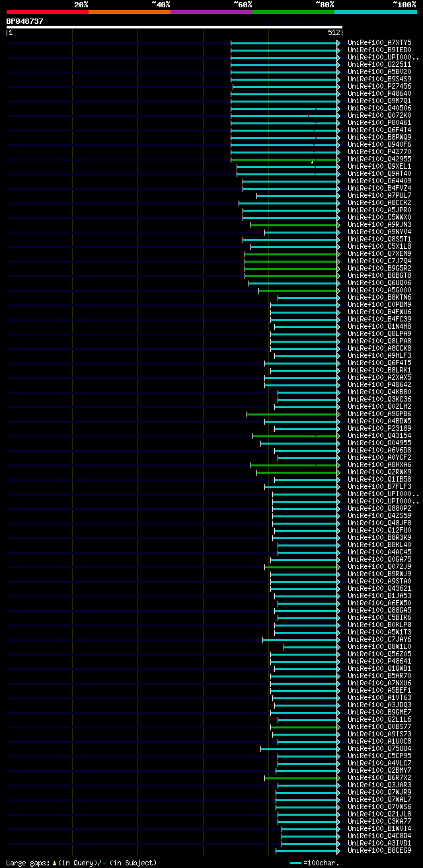The width and height of the screenshot is (423, 868).
Task: Click the label UniRef100_B9G5R2
Action: click(379, 268)
